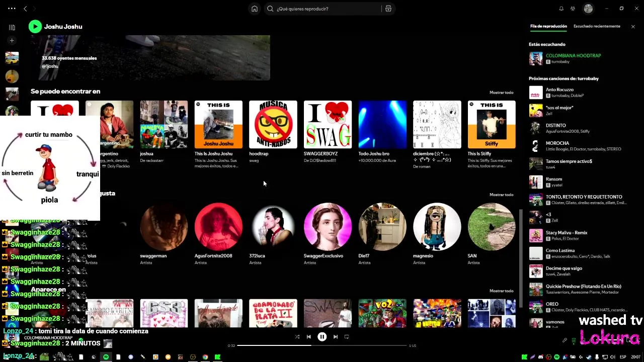Screen dimensions: 644x362
Task: Open AgusFortnite2008 artist
Action: click(218, 227)
